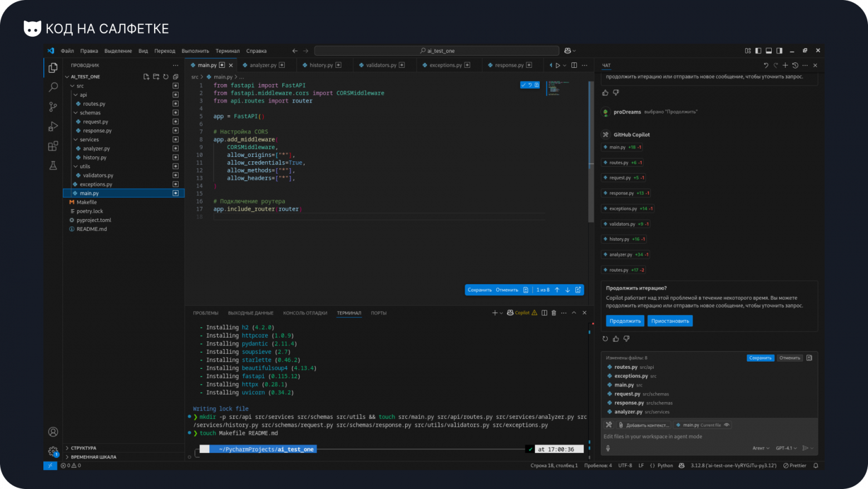Open the Source Control view

[x=53, y=107]
